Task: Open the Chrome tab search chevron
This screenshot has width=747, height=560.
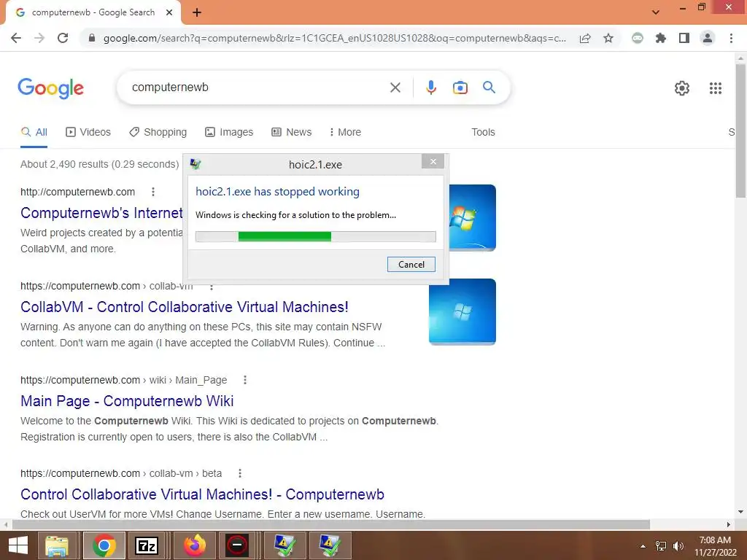Action: click(656, 12)
